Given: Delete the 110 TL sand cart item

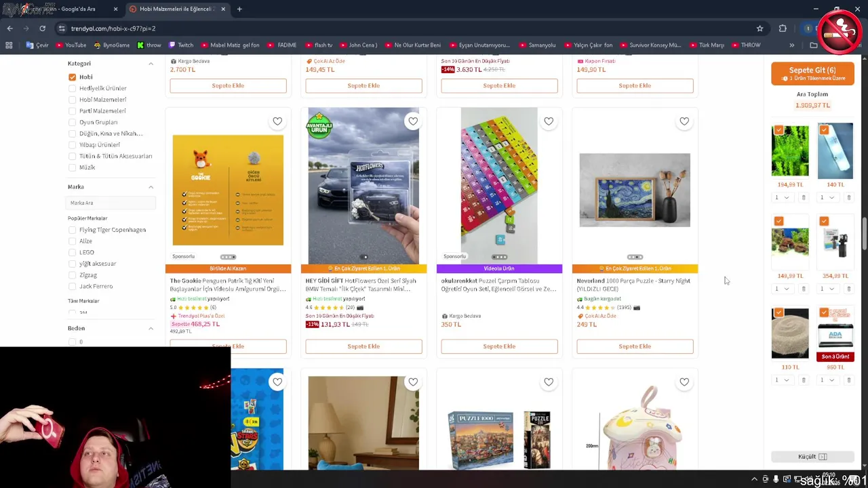Looking at the screenshot, I should 804,380.
